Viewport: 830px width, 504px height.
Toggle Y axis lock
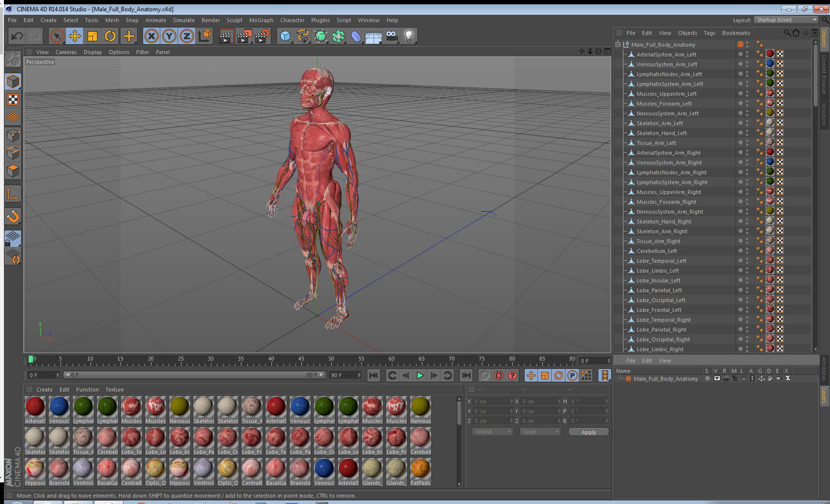tap(169, 36)
